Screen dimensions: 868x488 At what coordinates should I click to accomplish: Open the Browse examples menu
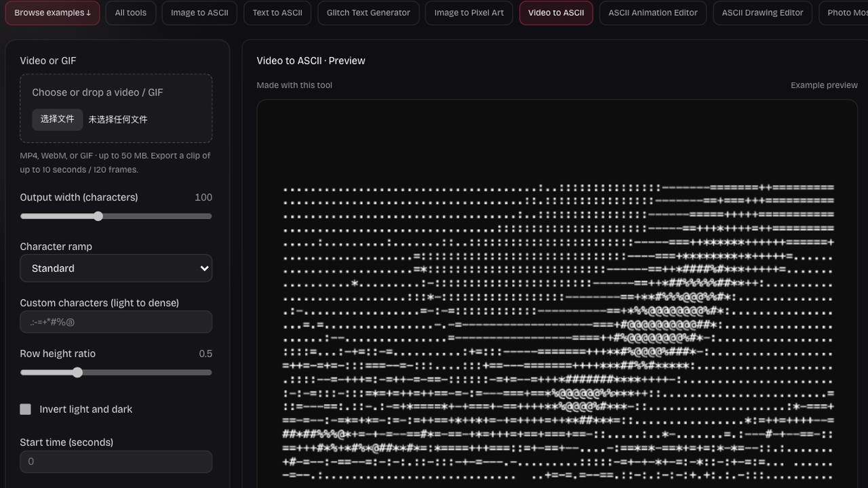point(52,13)
